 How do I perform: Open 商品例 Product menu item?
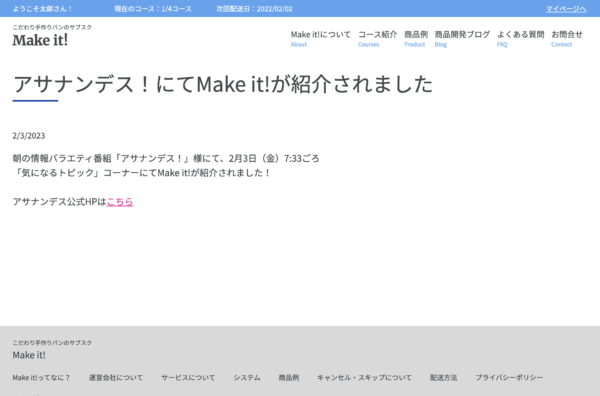point(416,39)
